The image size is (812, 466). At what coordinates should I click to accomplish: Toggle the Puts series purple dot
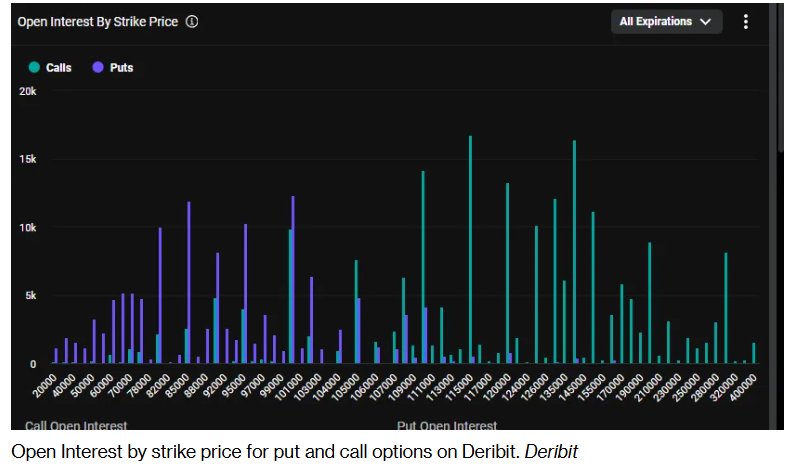point(98,67)
